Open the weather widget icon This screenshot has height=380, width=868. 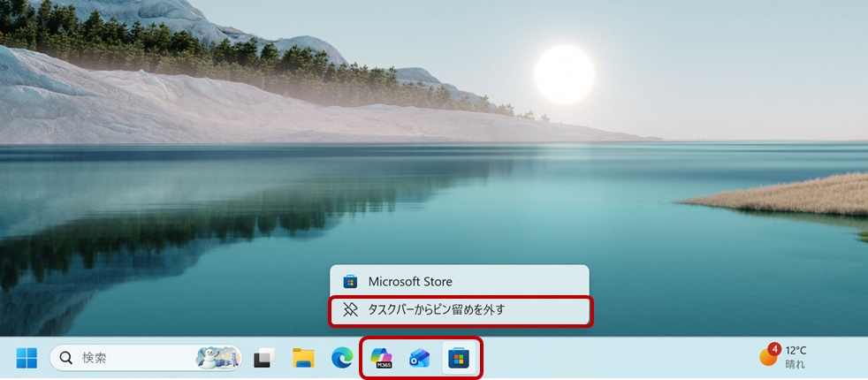pos(768,357)
